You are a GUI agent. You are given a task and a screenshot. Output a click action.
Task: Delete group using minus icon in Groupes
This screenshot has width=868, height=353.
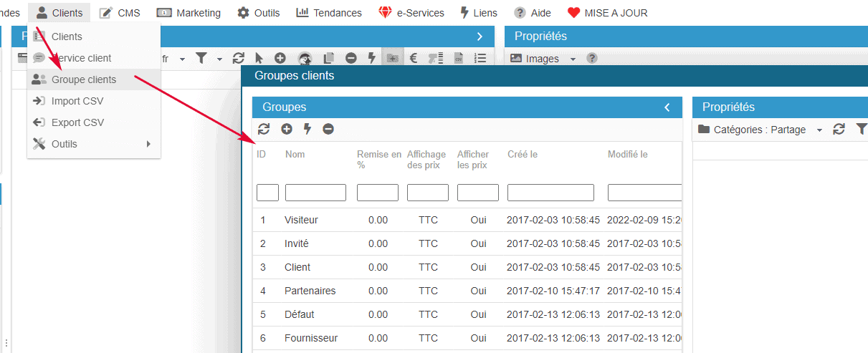(x=328, y=129)
